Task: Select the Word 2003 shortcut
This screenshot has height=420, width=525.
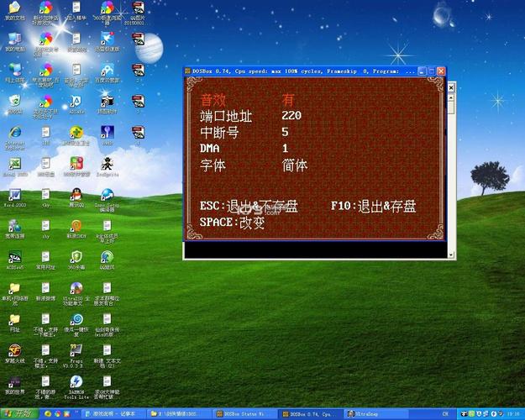Action: tap(15, 197)
